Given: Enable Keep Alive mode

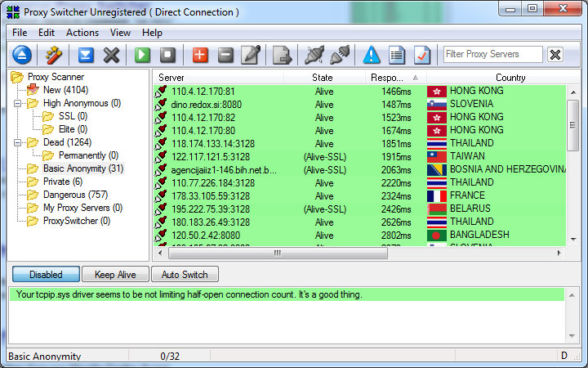Looking at the screenshot, I should (115, 275).
